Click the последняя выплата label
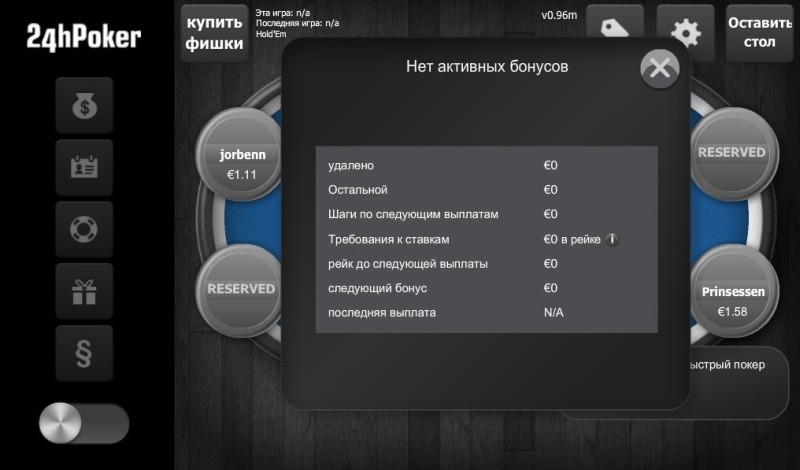800x470 pixels. coord(382,313)
